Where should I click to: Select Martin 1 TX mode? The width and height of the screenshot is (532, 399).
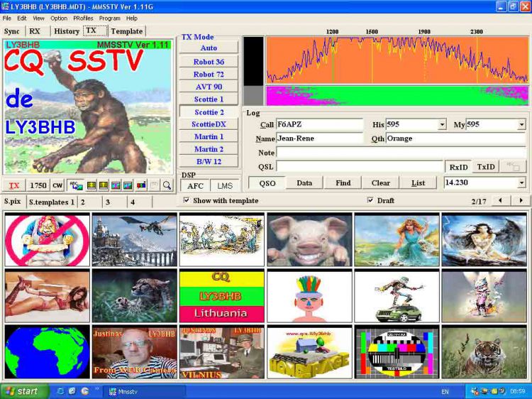(209, 136)
